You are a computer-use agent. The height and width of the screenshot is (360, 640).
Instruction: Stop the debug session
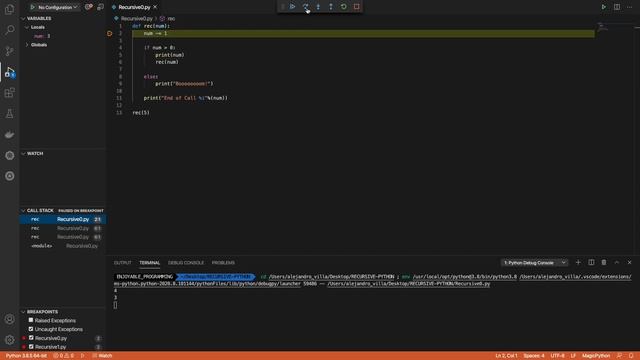pyautogui.click(x=357, y=7)
